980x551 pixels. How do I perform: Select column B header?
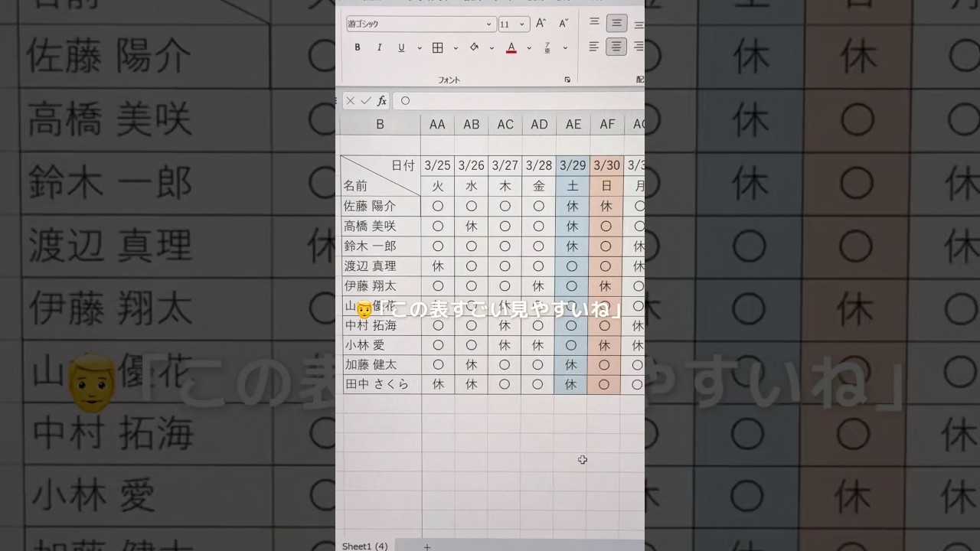coord(380,125)
